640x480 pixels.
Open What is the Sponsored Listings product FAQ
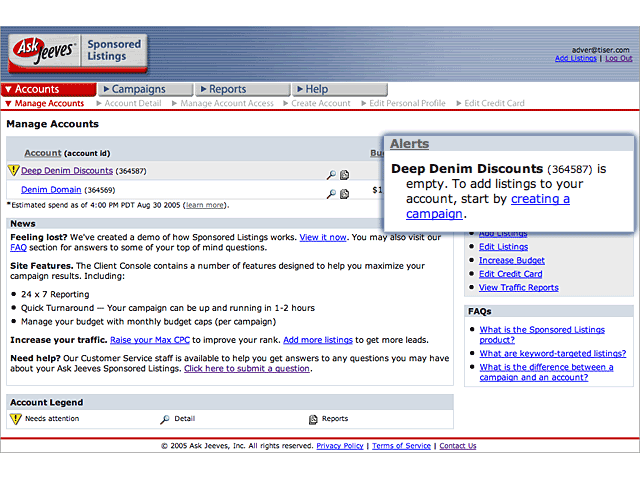pyautogui.click(x=542, y=335)
